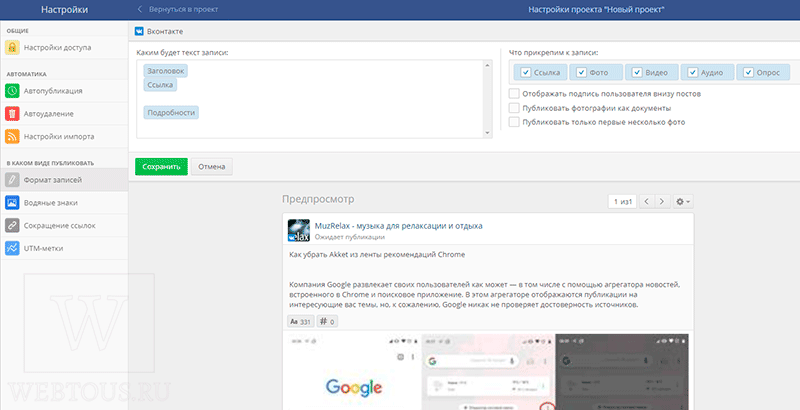Enable Публиковать фотографии как документы
800x410 pixels.
tap(514, 108)
